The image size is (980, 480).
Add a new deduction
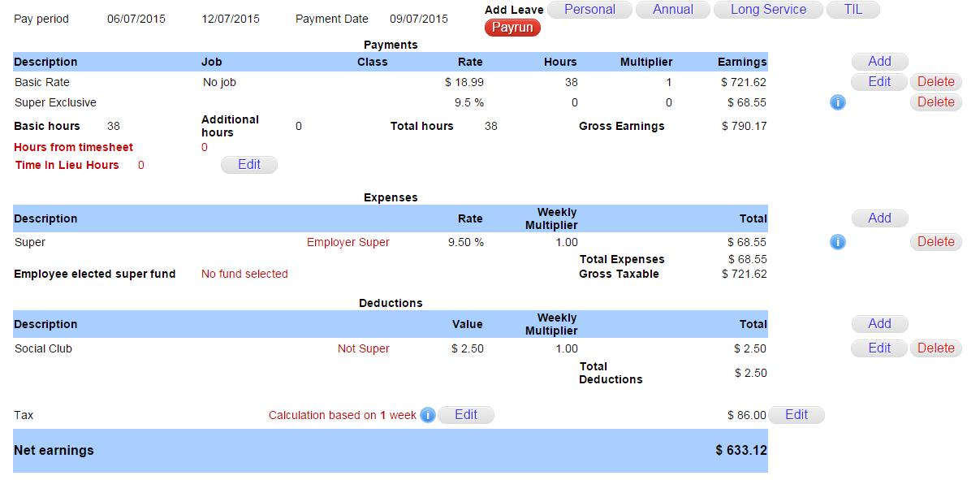tap(879, 323)
